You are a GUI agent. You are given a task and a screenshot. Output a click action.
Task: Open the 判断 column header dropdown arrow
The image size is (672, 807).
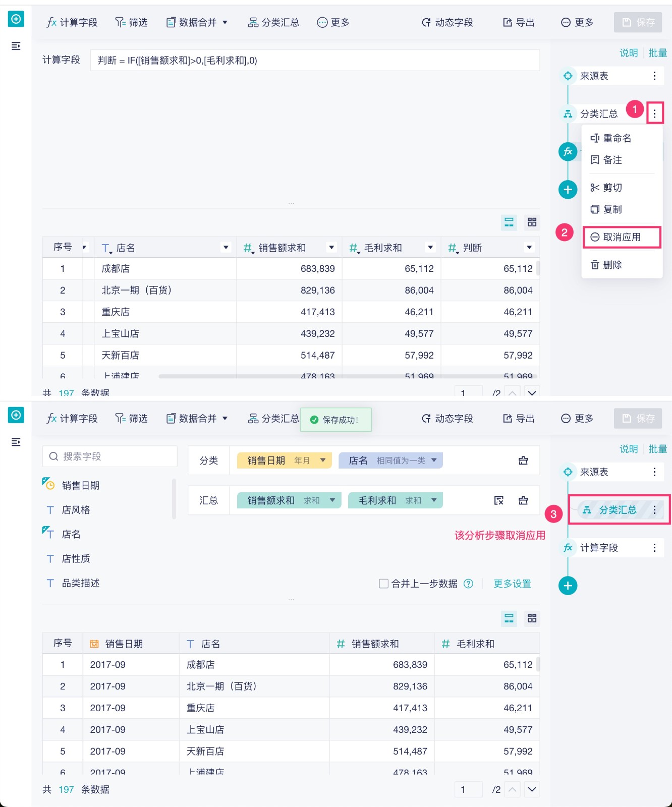[529, 247]
